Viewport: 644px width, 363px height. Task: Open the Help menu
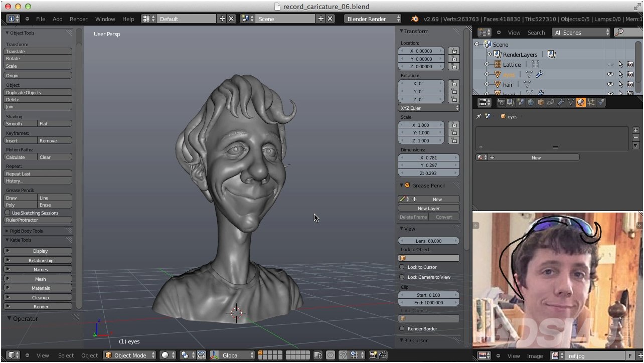tap(128, 19)
